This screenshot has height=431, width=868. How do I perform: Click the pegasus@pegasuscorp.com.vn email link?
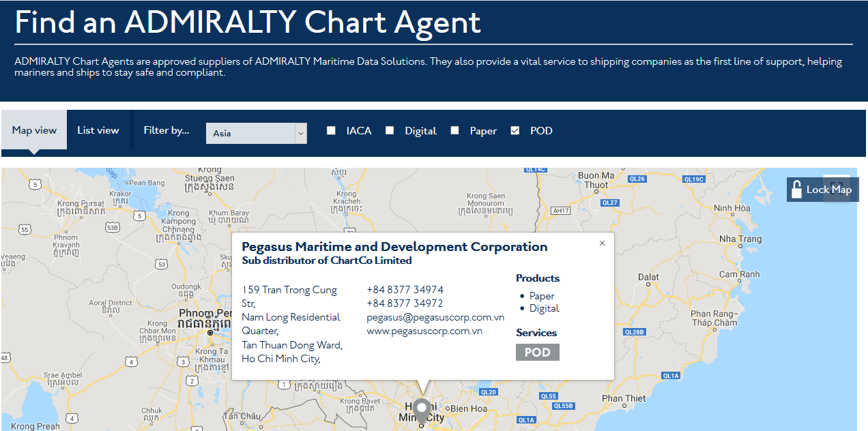(x=435, y=317)
